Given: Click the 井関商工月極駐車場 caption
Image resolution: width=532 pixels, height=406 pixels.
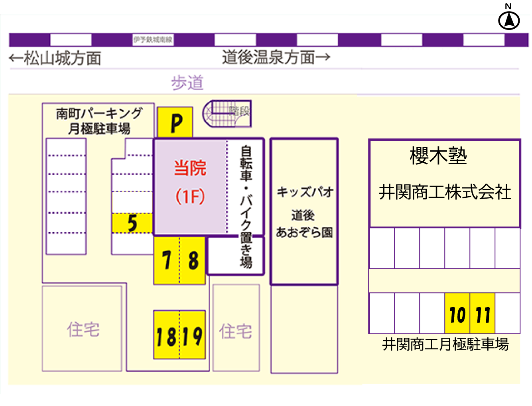Looking at the screenshot, I should [445, 344].
